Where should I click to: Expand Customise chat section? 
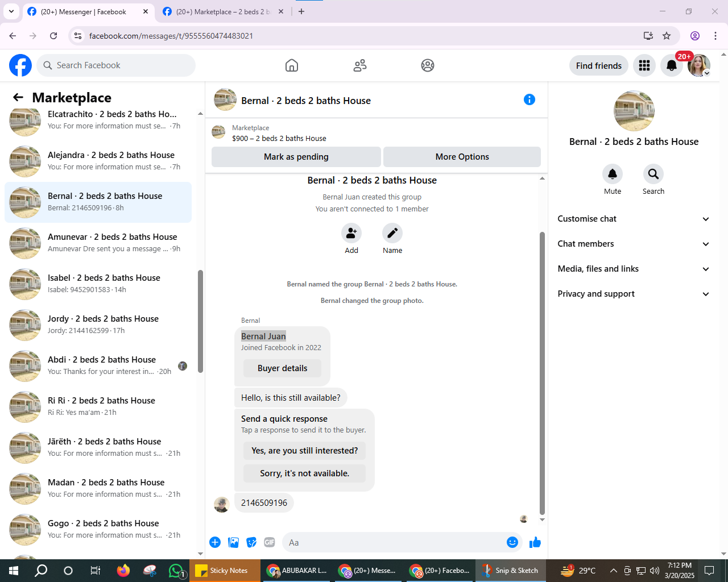(x=634, y=219)
